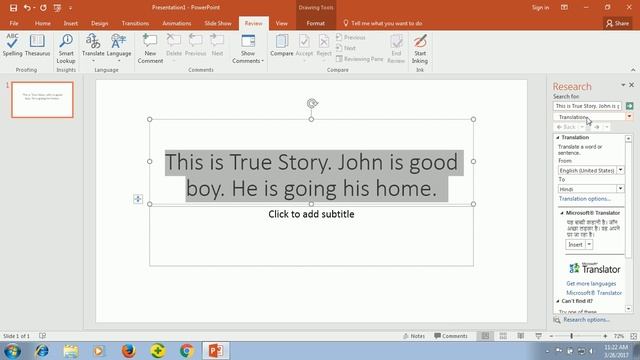Open Research options link

point(586,320)
